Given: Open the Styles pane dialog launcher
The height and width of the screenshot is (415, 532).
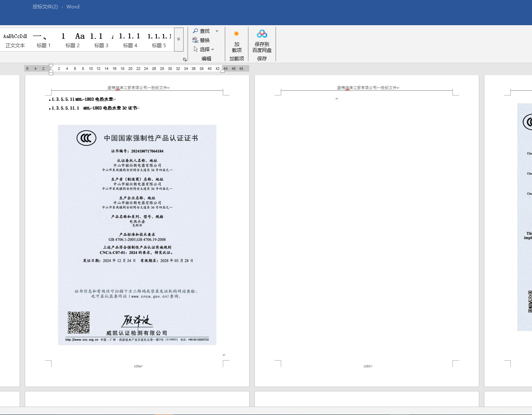Looking at the screenshot, I should (x=185, y=60).
